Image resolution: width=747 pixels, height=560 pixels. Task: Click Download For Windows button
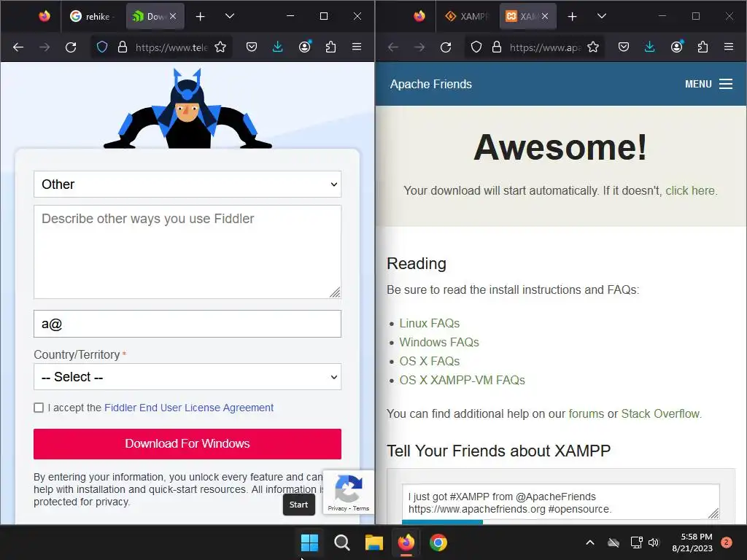187,444
